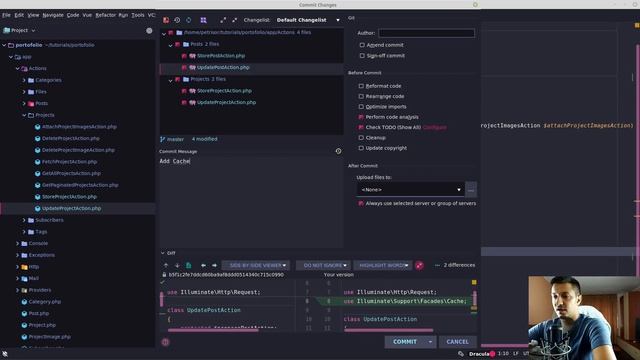Open the Do not ignore dropdown
The width and height of the screenshot is (640, 360).
point(323,265)
